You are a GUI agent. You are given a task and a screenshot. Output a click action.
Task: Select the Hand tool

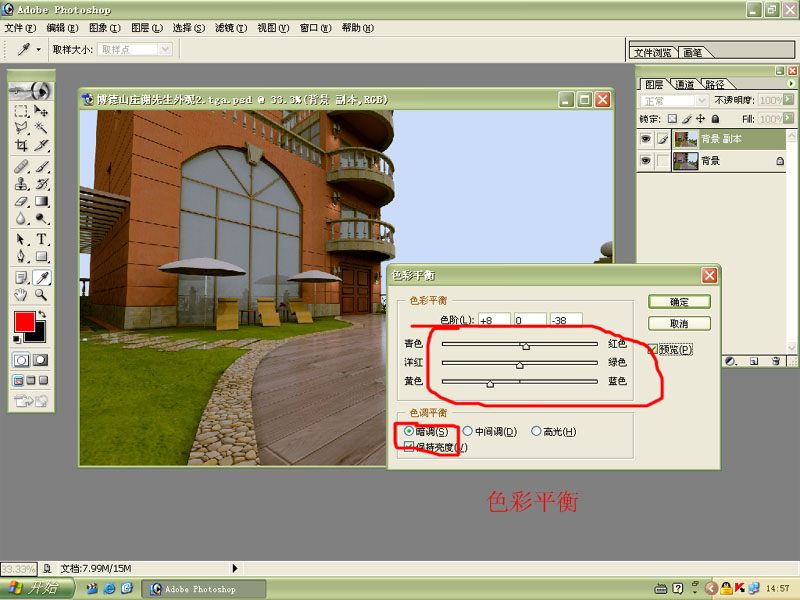tap(21, 294)
